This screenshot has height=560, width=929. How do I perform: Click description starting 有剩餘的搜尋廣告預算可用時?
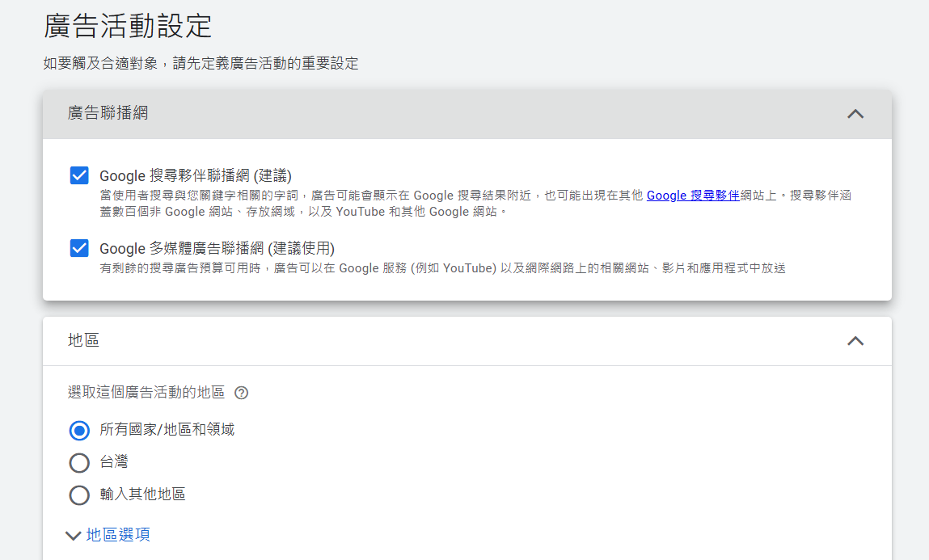pos(442,268)
